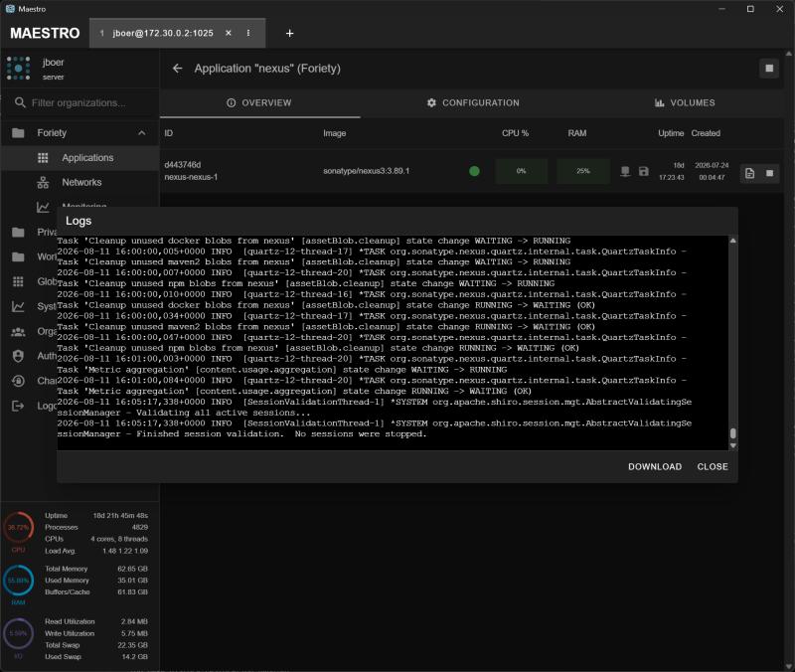Stop container nexus-nexus-1 with its square icon
Viewport: 795px width, 672px height.
[769, 173]
